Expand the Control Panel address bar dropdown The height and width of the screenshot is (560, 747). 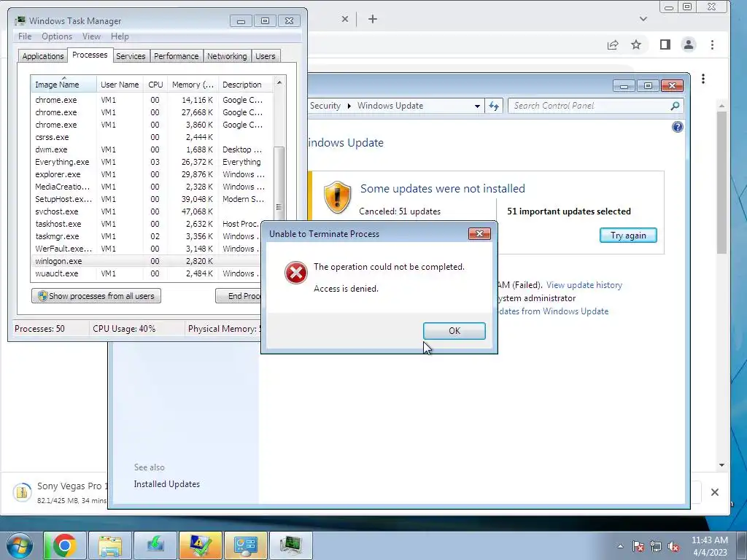point(477,106)
